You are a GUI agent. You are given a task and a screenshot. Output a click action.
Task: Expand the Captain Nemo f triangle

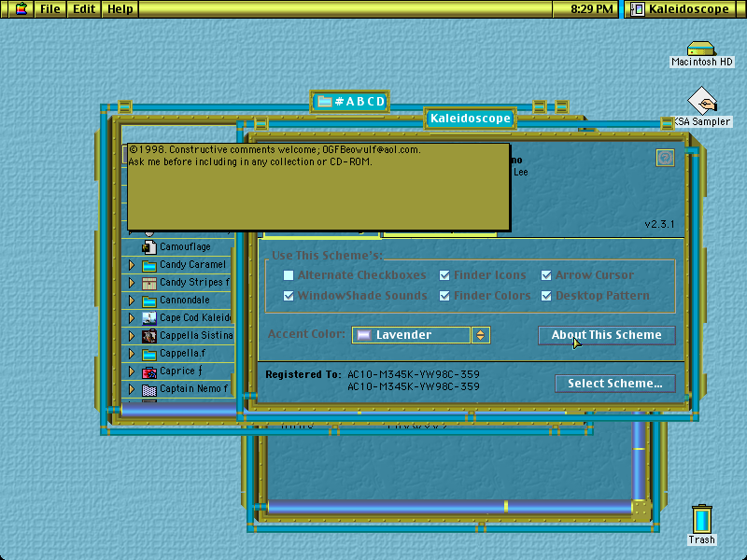[x=132, y=389]
